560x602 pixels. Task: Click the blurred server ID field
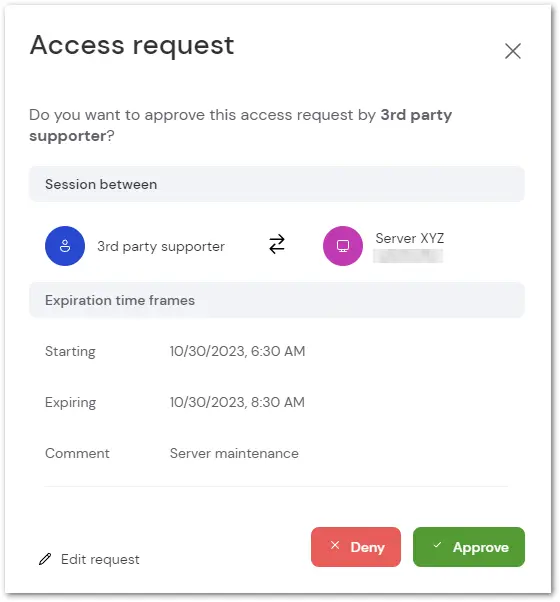408,256
